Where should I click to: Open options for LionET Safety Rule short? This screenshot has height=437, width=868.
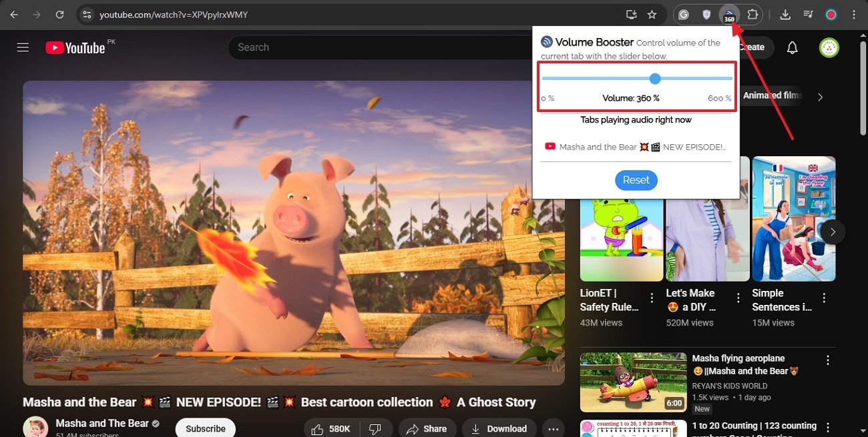(x=652, y=298)
